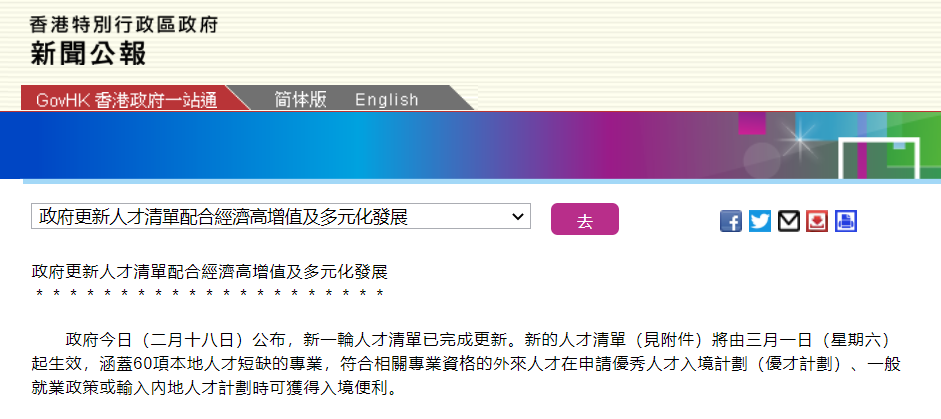
Task: Click the article heading 政府更新人才清單配合經濟高增值及多元化發展
Action: (x=209, y=272)
